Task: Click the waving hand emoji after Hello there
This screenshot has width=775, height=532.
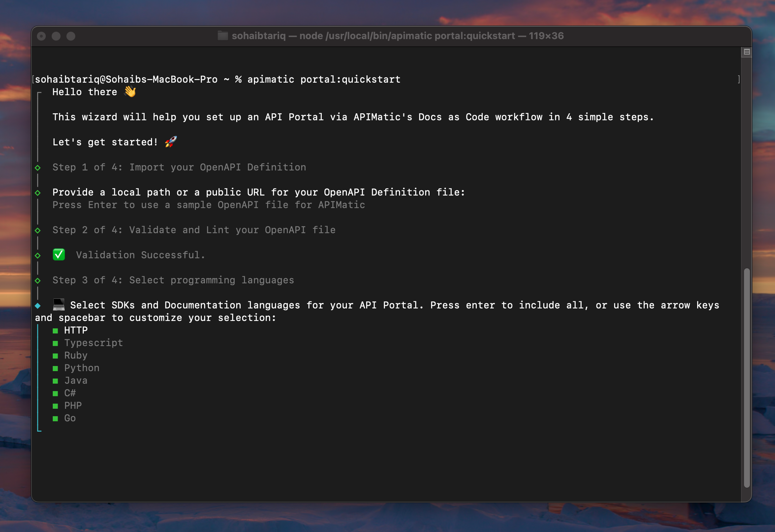Action: pyautogui.click(x=130, y=91)
